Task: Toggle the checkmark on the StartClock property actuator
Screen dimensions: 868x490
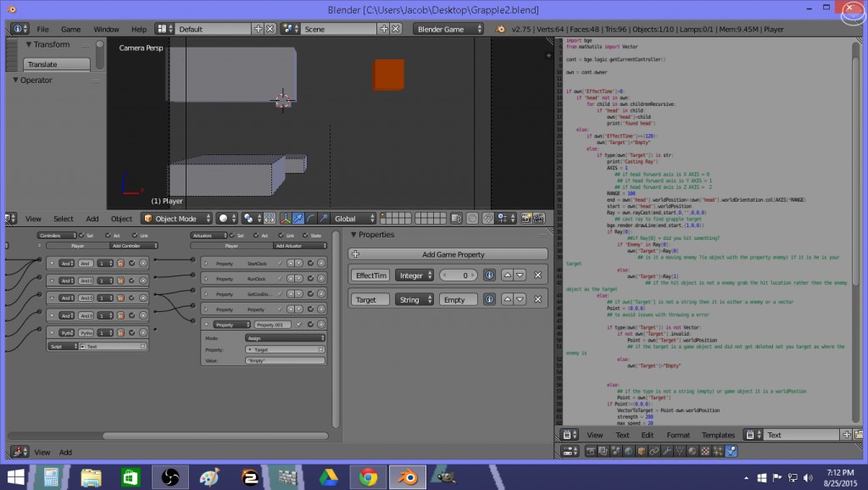Action: tap(310, 262)
